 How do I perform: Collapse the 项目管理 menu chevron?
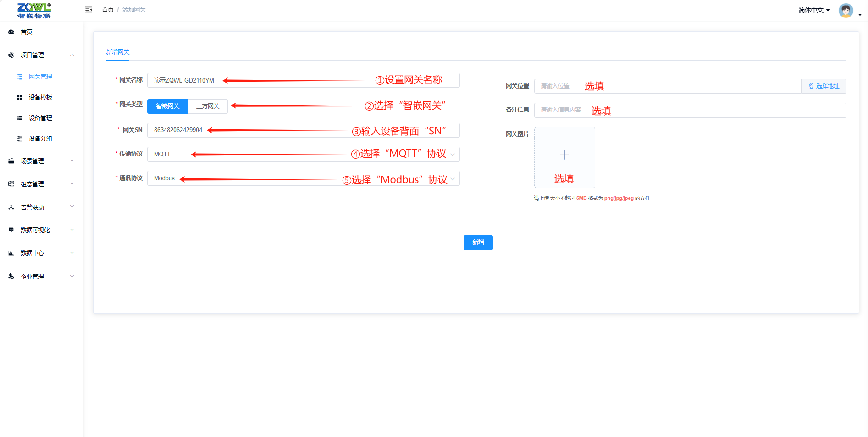(72, 55)
